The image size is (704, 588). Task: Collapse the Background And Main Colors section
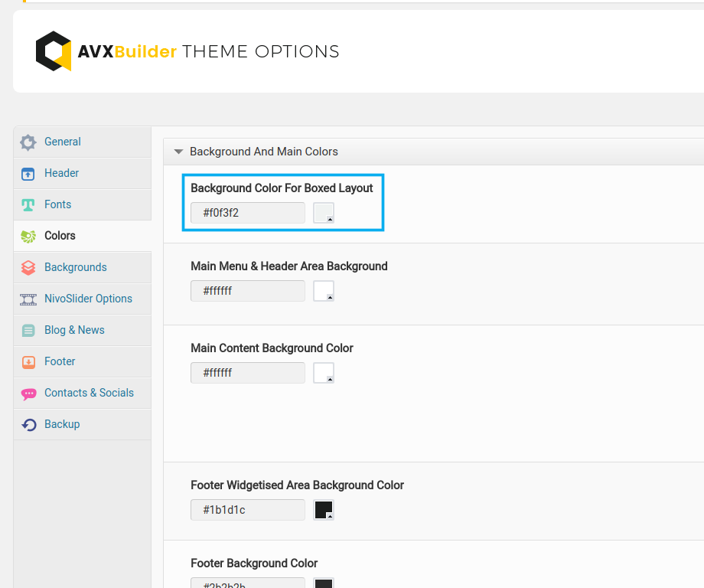pyautogui.click(x=179, y=152)
